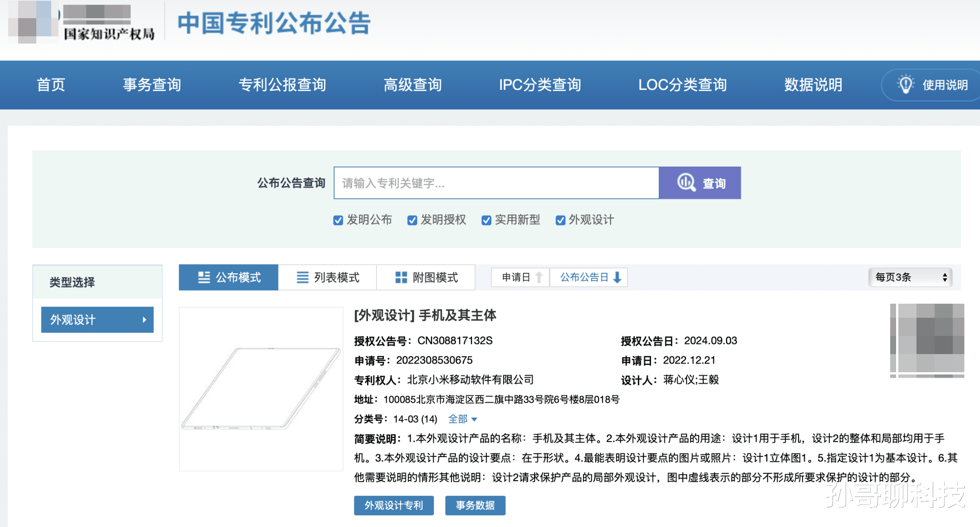
Task: Open the 每页3条 results-per-page dropdown
Action: tap(910, 277)
